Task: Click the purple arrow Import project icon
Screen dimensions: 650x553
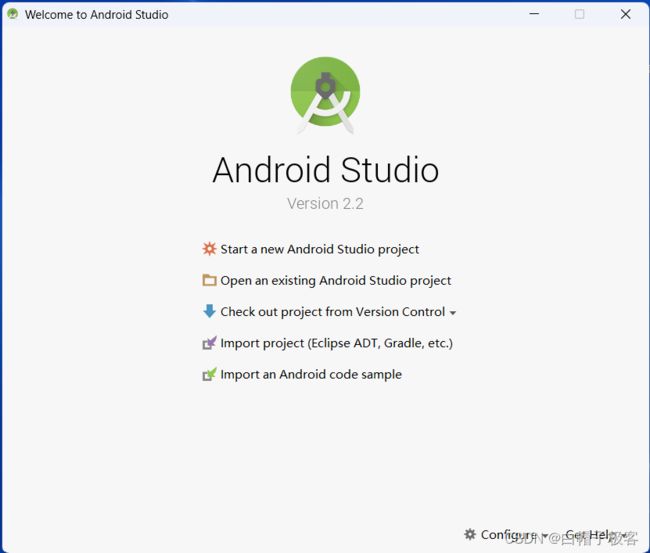Action: point(209,343)
